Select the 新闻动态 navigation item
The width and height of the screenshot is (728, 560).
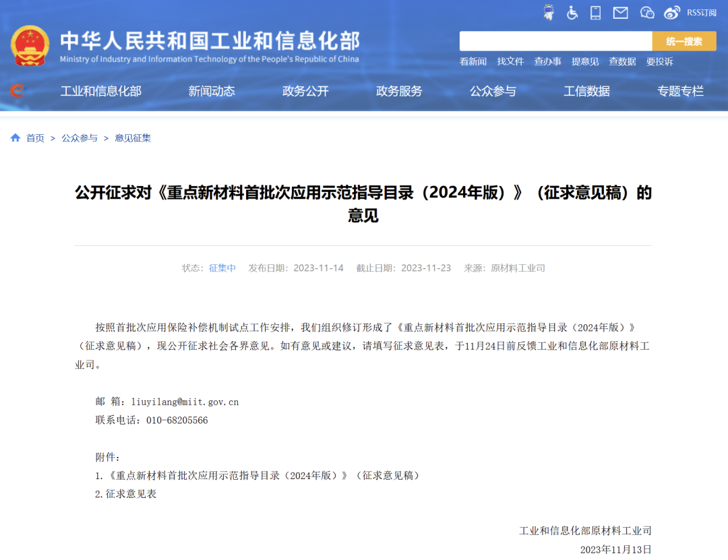tap(212, 91)
